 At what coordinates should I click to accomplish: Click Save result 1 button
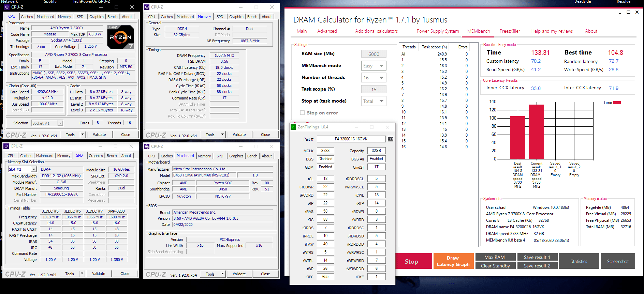537,257
